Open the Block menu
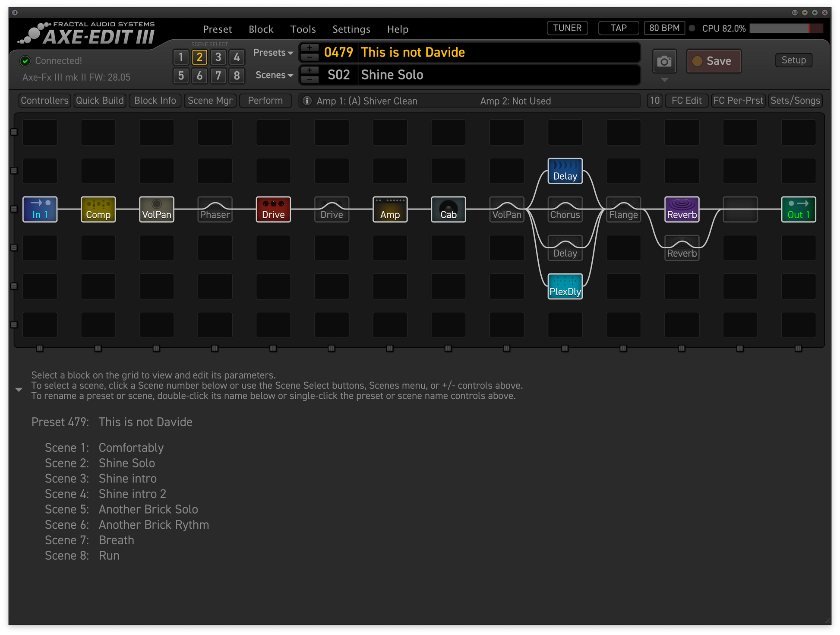 click(261, 29)
